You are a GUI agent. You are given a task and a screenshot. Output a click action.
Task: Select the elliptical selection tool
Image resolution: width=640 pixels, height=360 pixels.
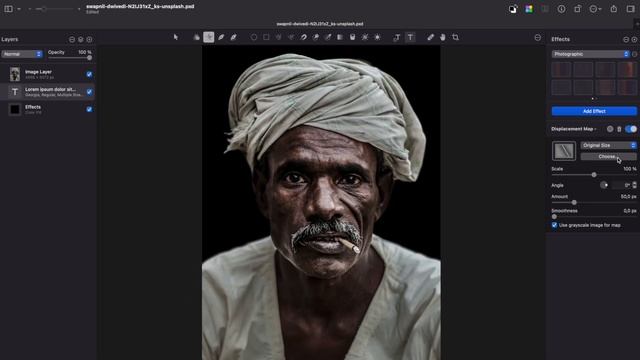[x=254, y=37]
